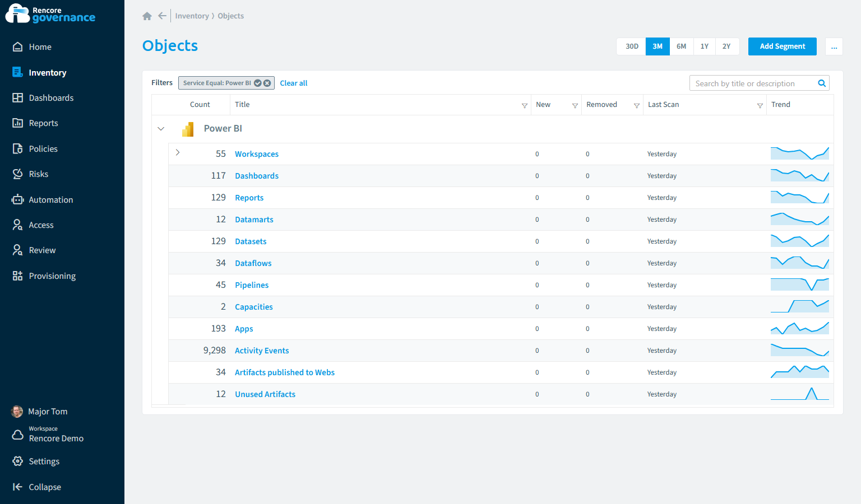The width and height of the screenshot is (861, 504).
Task: Open the Pipelines objects link
Action: click(x=252, y=285)
